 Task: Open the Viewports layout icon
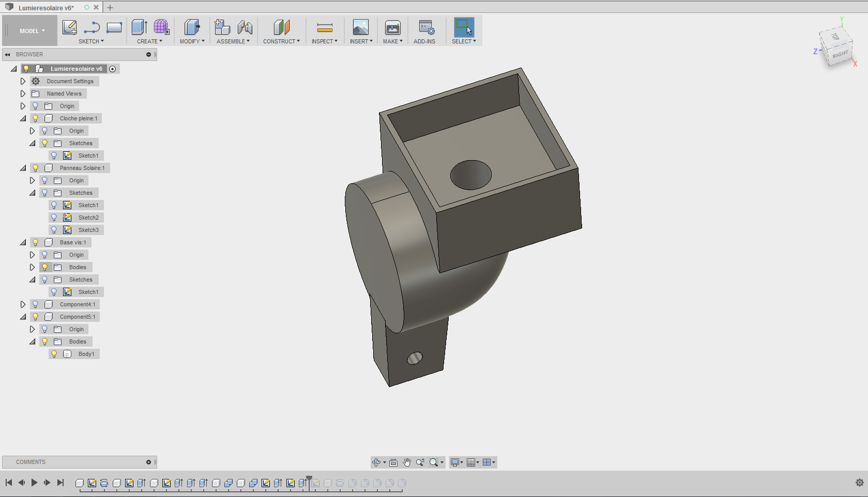point(486,462)
